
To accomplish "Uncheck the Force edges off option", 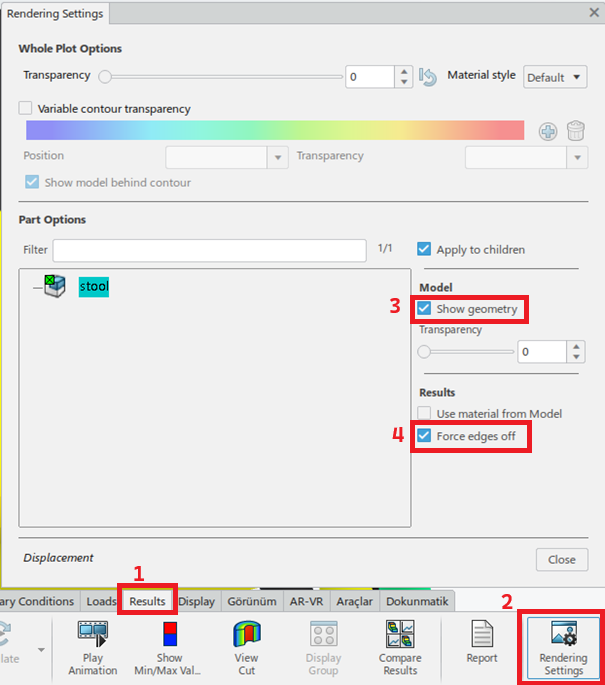I will tap(425, 436).
